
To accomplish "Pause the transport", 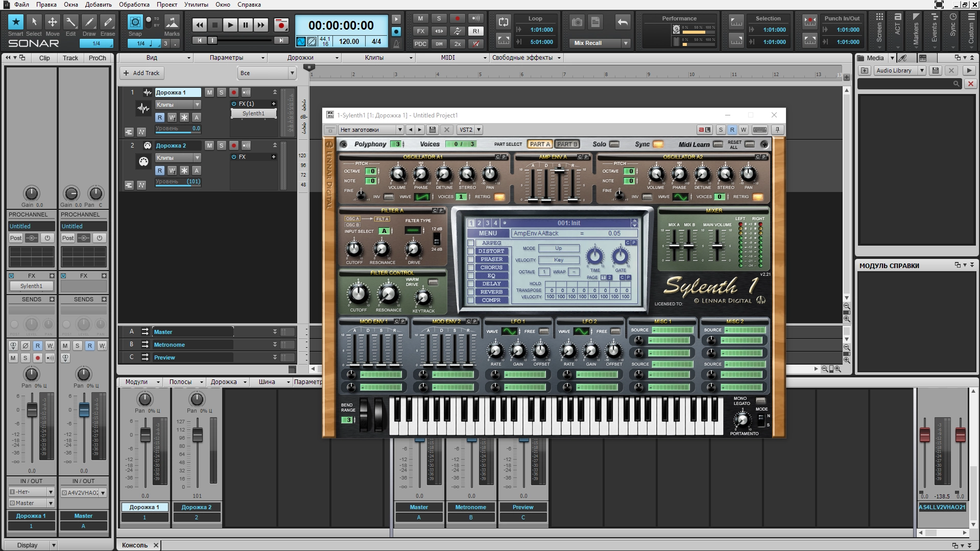I will tap(246, 25).
